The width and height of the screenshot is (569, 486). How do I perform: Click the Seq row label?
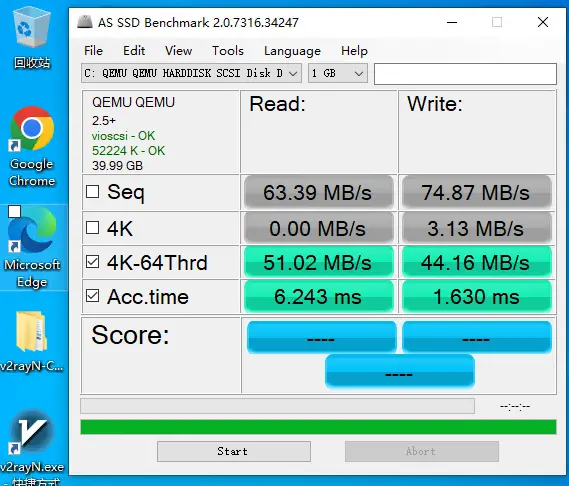click(x=126, y=192)
